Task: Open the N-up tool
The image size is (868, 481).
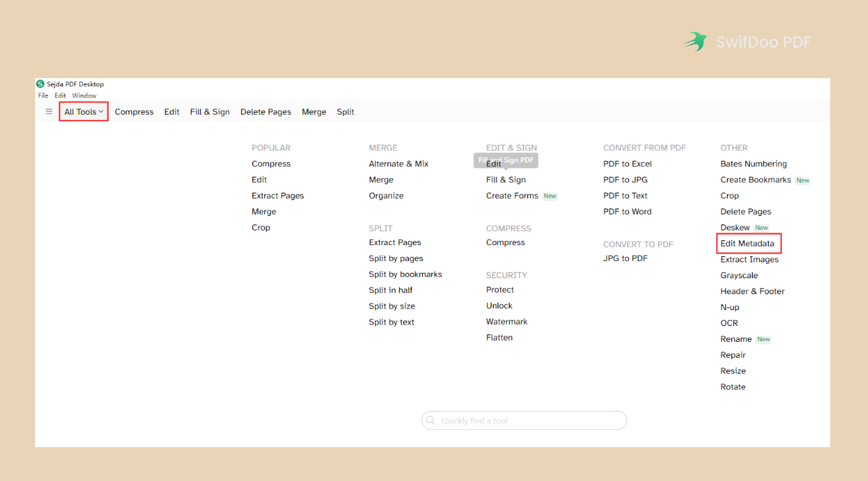Action: (x=730, y=307)
